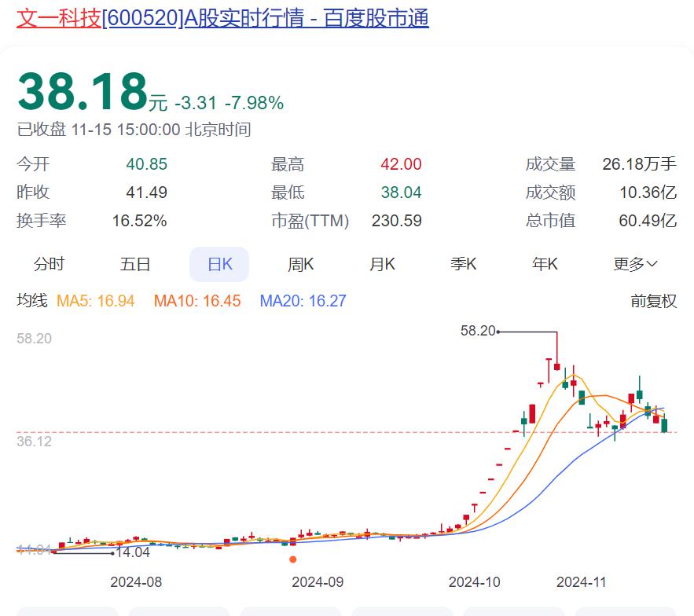This screenshot has height=616, width=694.
Task: Click the 36.12 y-axis price label
Action: click(x=34, y=442)
